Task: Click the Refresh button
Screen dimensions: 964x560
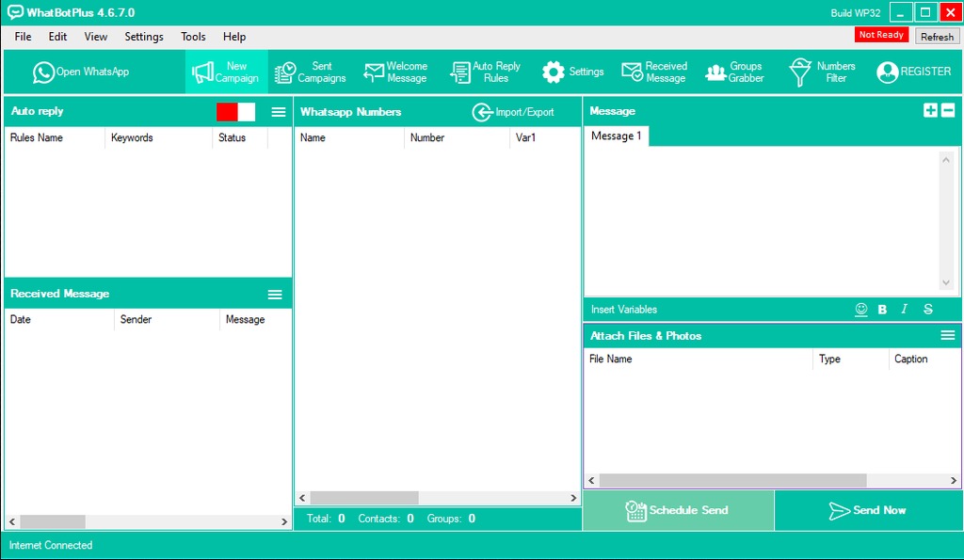Action: pyautogui.click(x=937, y=37)
